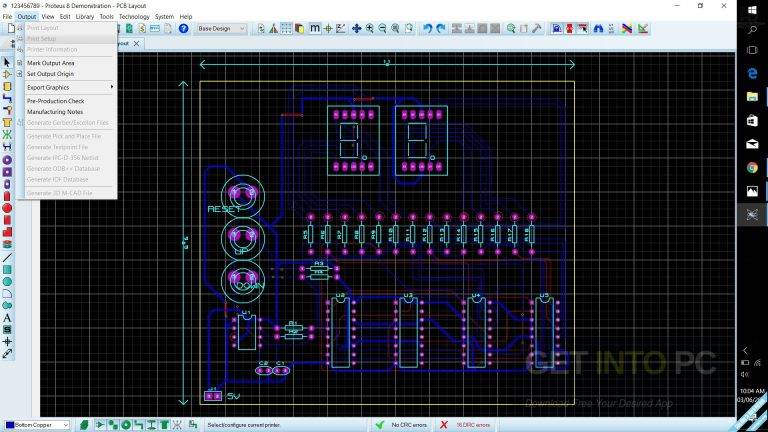The height and width of the screenshot is (432, 768).
Task: Open the Library menu
Action: [x=84, y=16]
